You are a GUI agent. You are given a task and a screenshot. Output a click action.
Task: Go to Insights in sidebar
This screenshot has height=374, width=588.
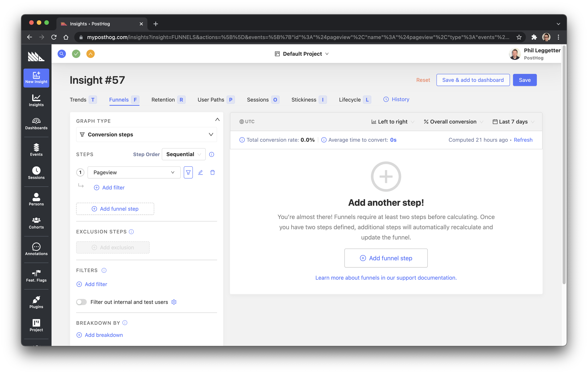point(36,100)
